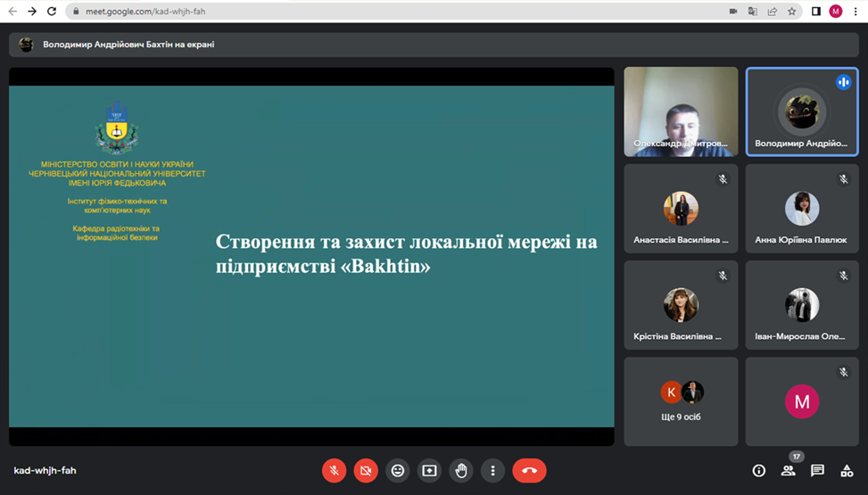Image resolution: width=868 pixels, height=495 pixels.
Task: Click the 17 participants count badge
Action: click(x=796, y=457)
